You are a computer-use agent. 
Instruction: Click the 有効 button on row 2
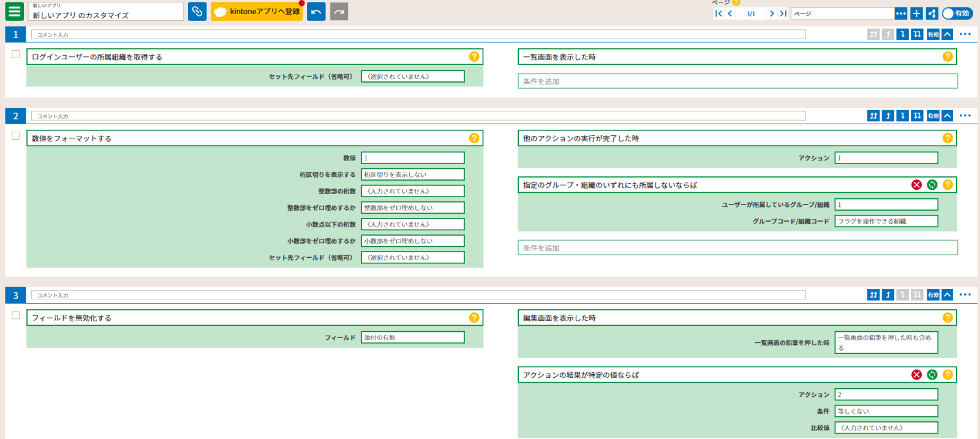(933, 116)
